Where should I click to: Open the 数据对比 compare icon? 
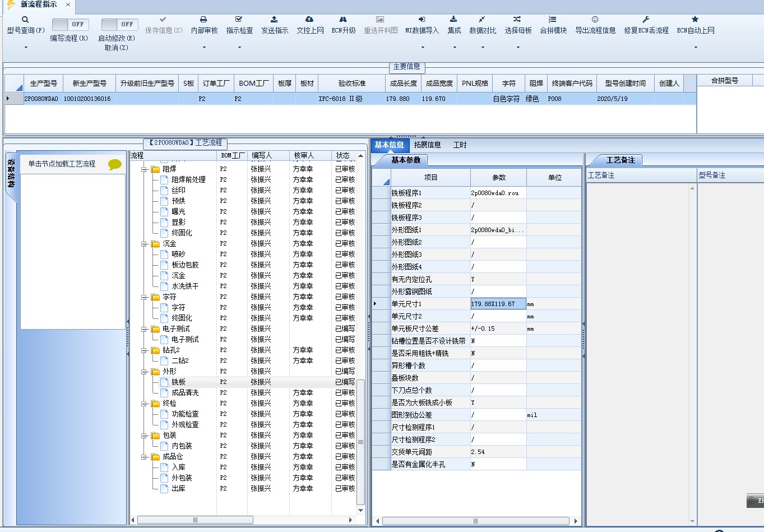pyautogui.click(x=482, y=20)
